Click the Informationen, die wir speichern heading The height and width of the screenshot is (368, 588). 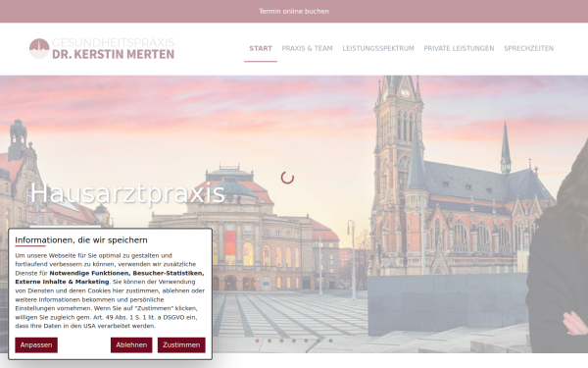pyautogui.click(x=81, y=240)
